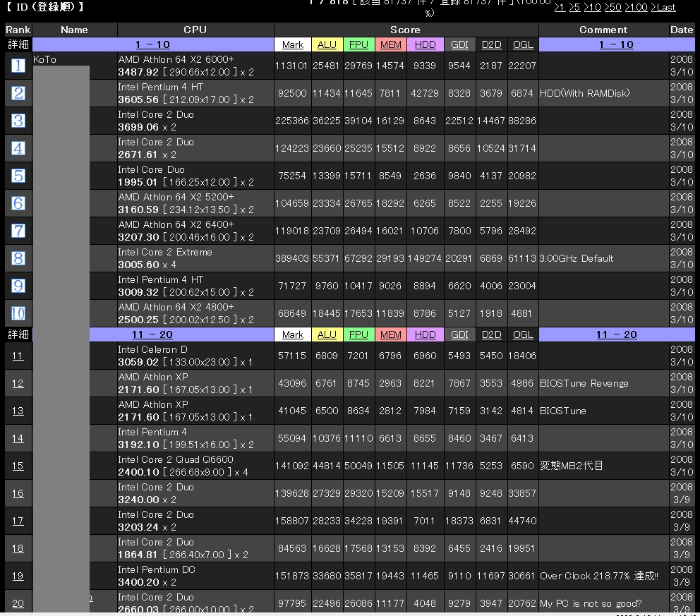This screenshot has width=700, height=616.
Task: Open rank 18 detail link
Action: pos(18,548)
